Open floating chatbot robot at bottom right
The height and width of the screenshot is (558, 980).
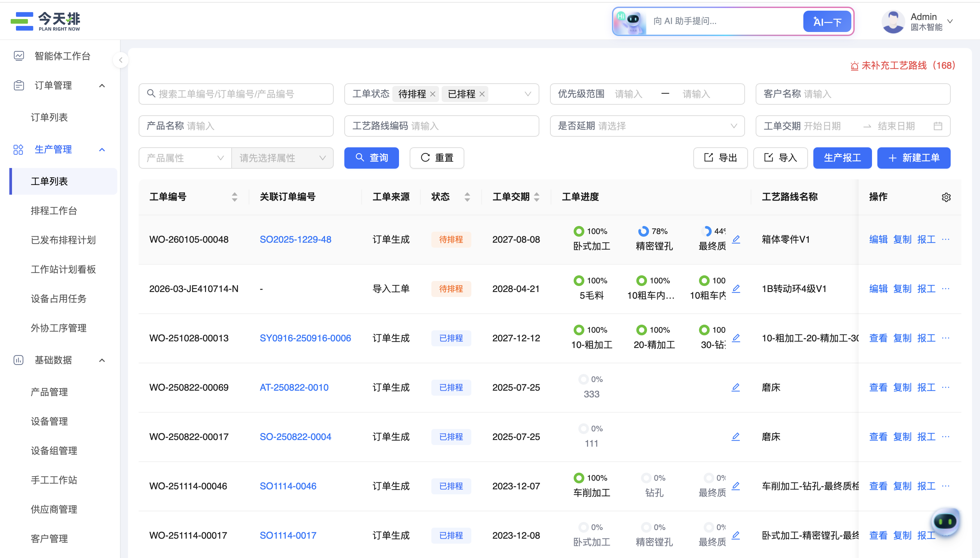pyautogui.click(x=945, y=521)
